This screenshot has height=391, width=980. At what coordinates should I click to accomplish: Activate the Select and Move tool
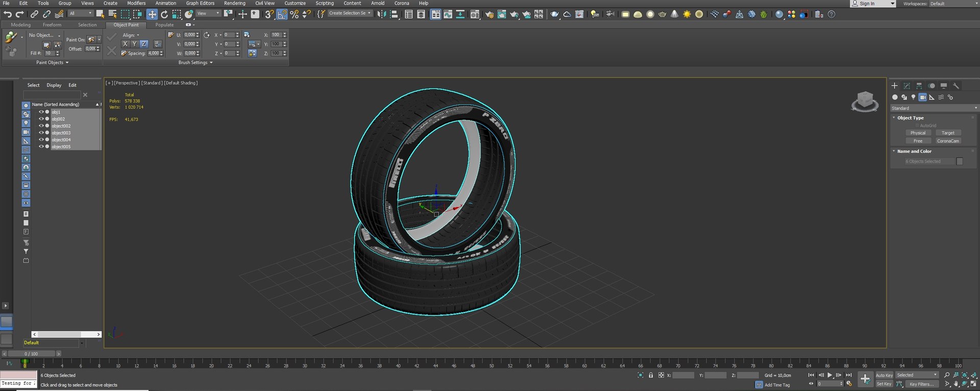[x=152, y=14]
